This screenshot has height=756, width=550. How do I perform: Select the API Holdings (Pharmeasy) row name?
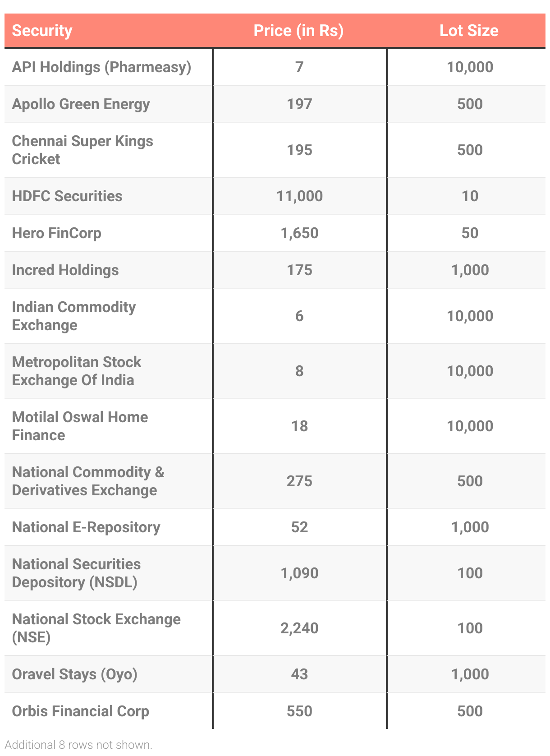point(101,67)
